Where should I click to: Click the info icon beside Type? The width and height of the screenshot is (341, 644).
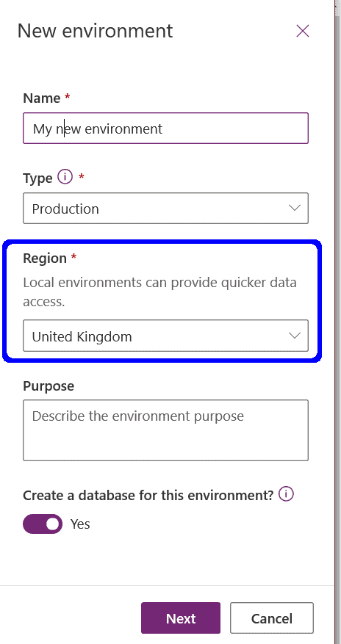65,178
